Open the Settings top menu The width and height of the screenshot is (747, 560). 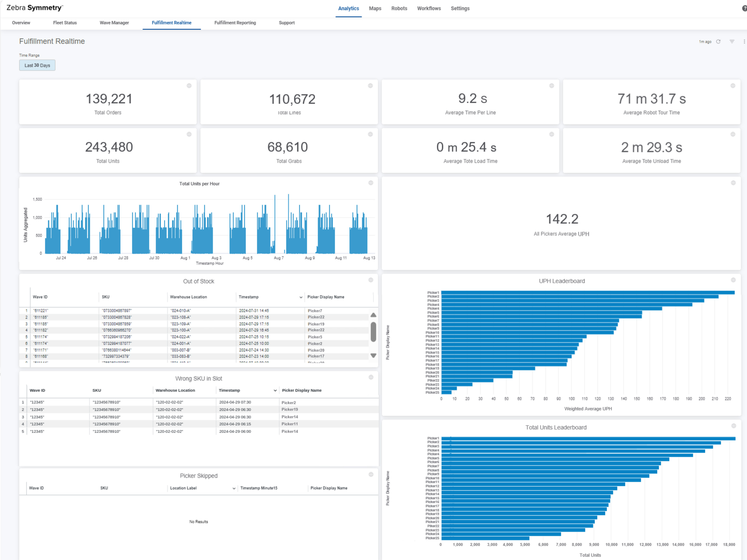[460, 9]
